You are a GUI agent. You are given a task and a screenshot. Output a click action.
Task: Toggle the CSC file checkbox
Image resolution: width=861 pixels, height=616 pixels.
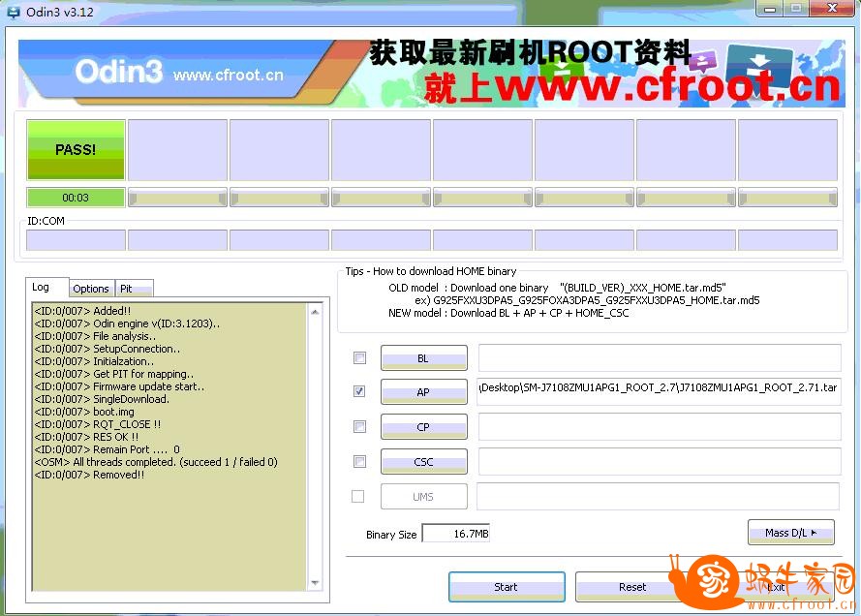click(359, 461)
